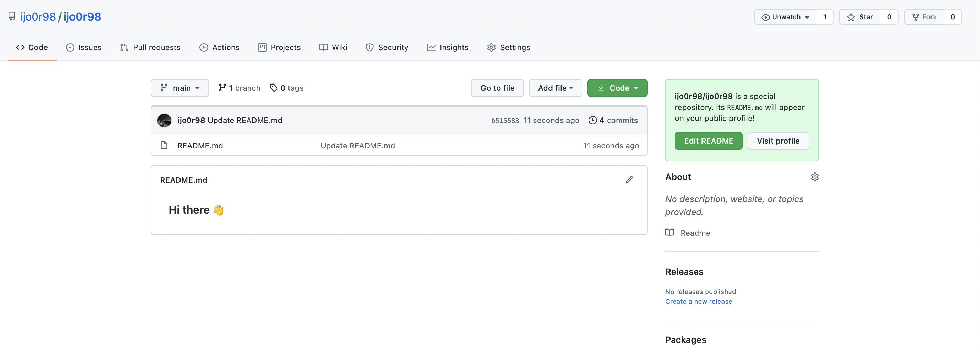The image size is (980, 347).
Task: Open the ijo0r98 commit author link
Action: pos(191,121)
